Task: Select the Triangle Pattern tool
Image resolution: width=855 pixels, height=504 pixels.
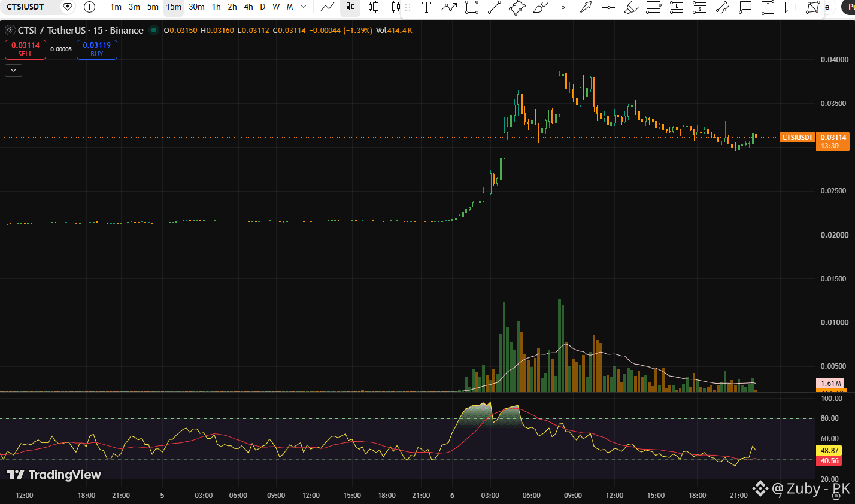Action: point(813,7)
